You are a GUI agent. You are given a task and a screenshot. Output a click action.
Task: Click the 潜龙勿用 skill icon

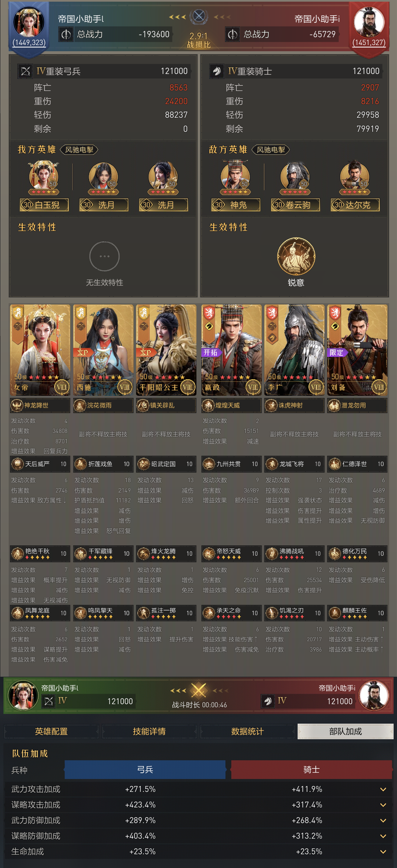pos(334,405)
